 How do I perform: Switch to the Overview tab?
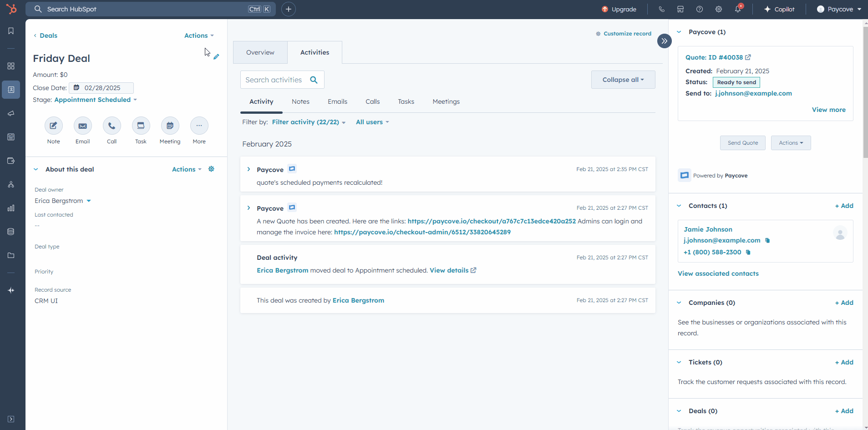260,52
